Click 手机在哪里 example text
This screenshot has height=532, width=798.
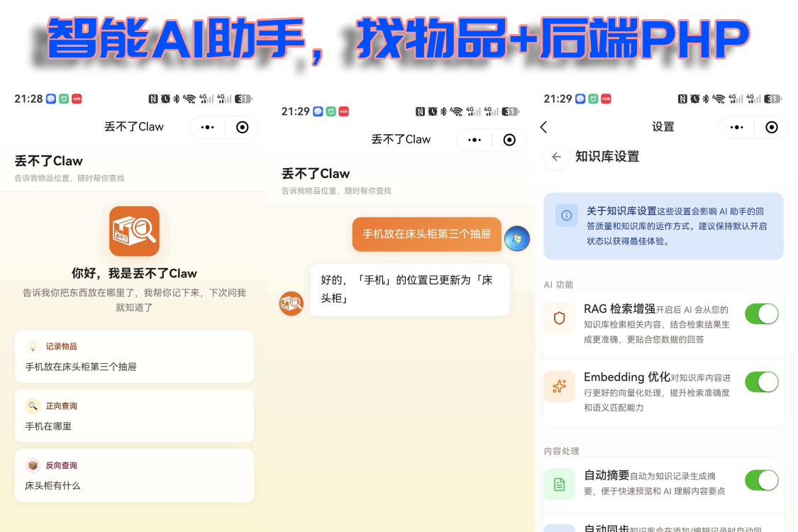click(48, 426)
